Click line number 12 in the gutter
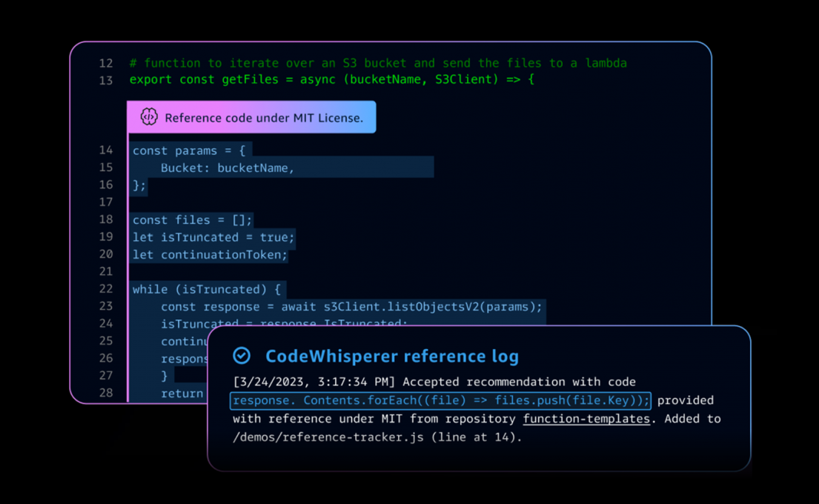This screenshot has width=819, height=504. tap(106, 63)
